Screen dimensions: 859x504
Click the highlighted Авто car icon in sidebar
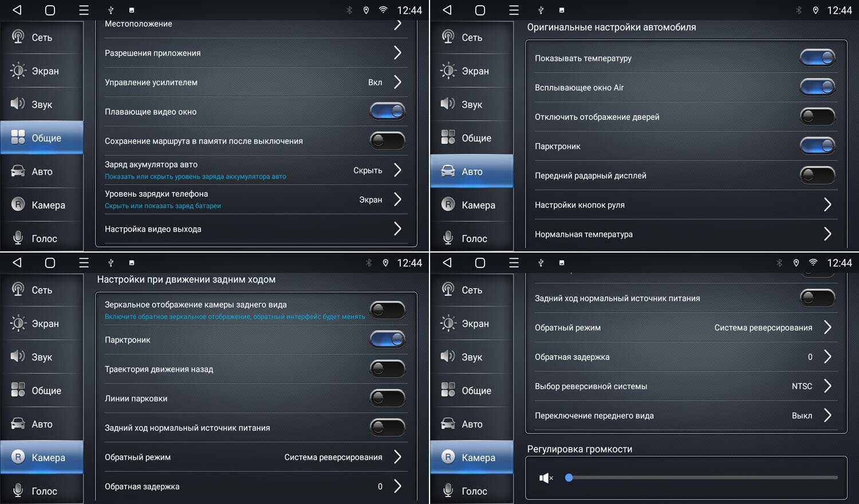tap(448, 171)
